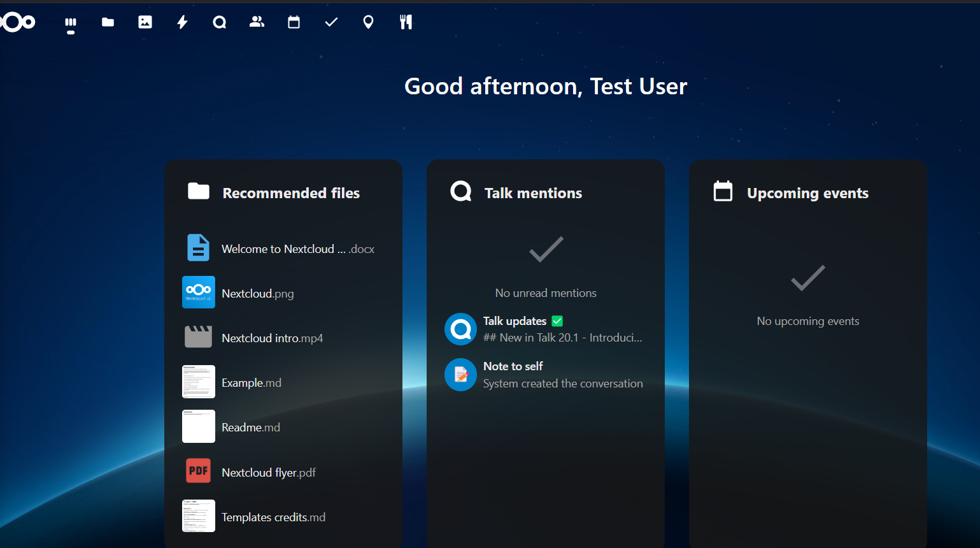Click 'System created the conversation' text
The height and width of the screenshot is (548, 980).
click(563, 384)
